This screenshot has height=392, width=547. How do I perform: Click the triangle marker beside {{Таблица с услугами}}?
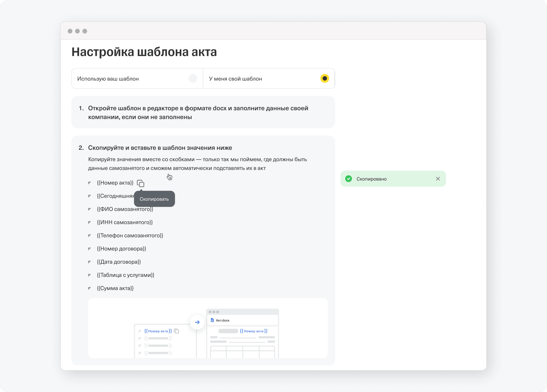point(89,275)
